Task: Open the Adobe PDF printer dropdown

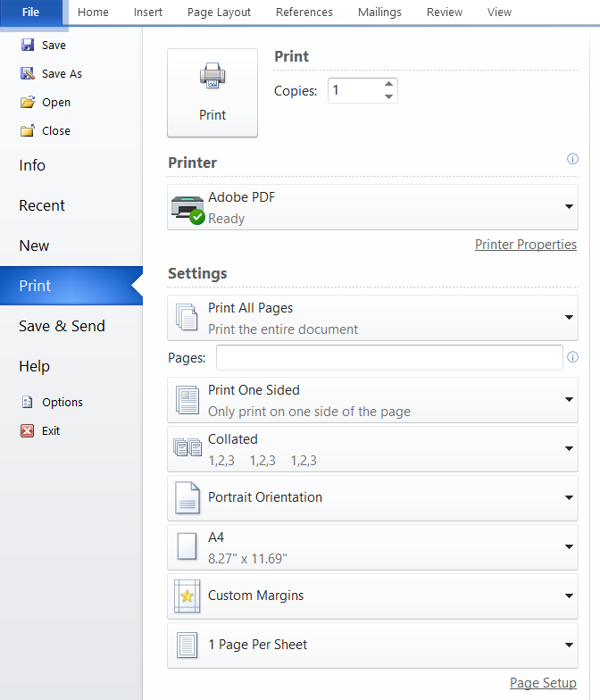Action: (569, 207)
